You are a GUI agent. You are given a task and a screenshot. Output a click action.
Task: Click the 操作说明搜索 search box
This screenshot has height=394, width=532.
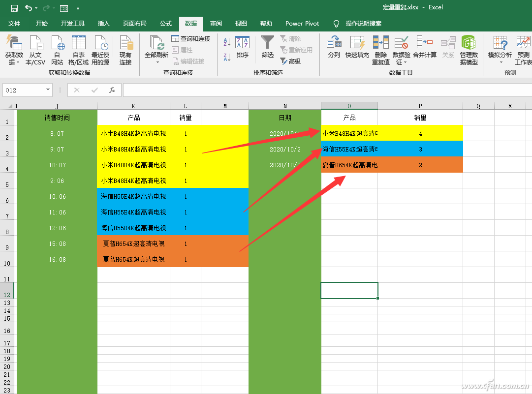pos(363,24)
